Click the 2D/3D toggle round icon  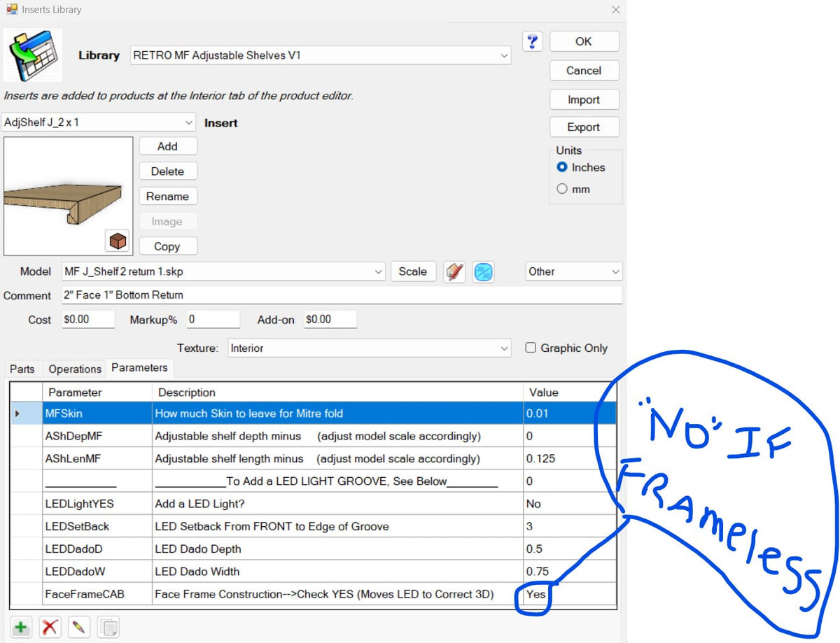coord(483,271)
